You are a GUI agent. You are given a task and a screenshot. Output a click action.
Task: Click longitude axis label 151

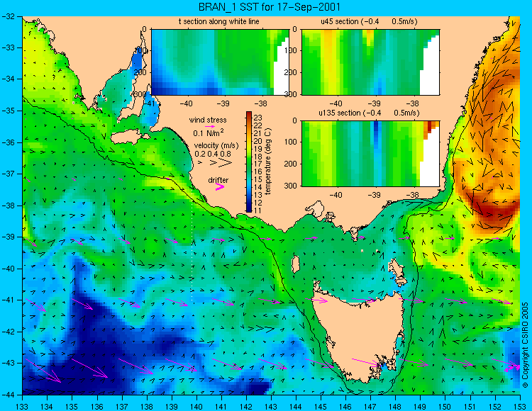tap(470, 407)
